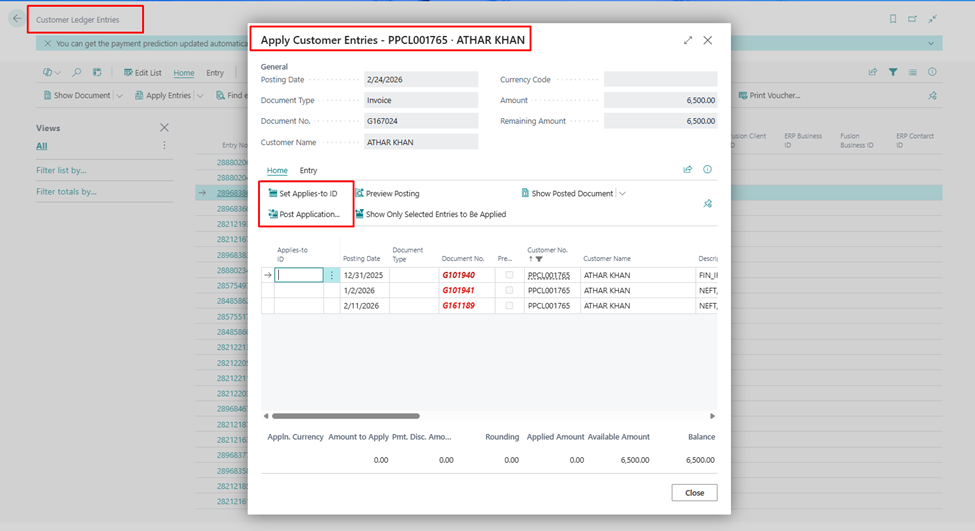The image size is (975, 531).
Task: Pin the dialog action bar
Action: (708, 204)
